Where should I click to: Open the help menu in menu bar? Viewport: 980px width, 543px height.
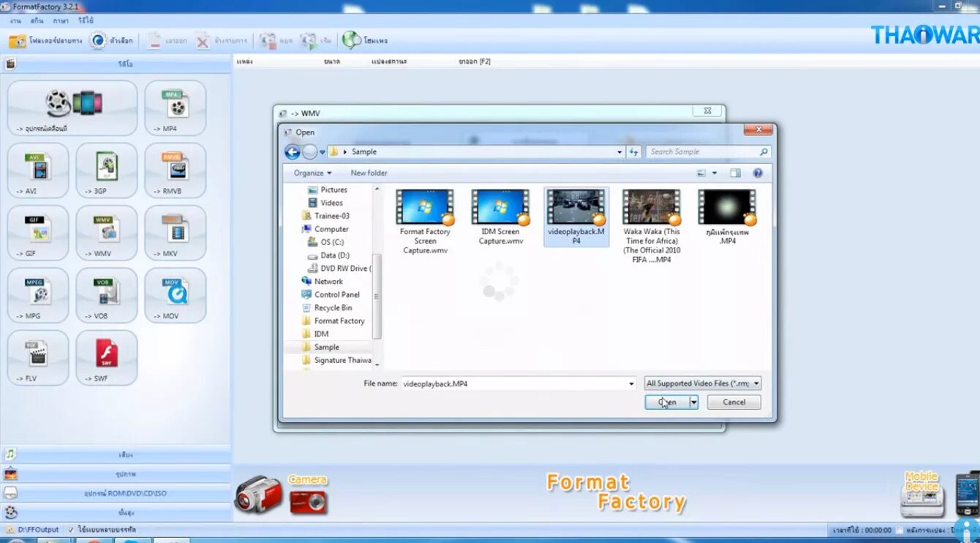[86, 20]
